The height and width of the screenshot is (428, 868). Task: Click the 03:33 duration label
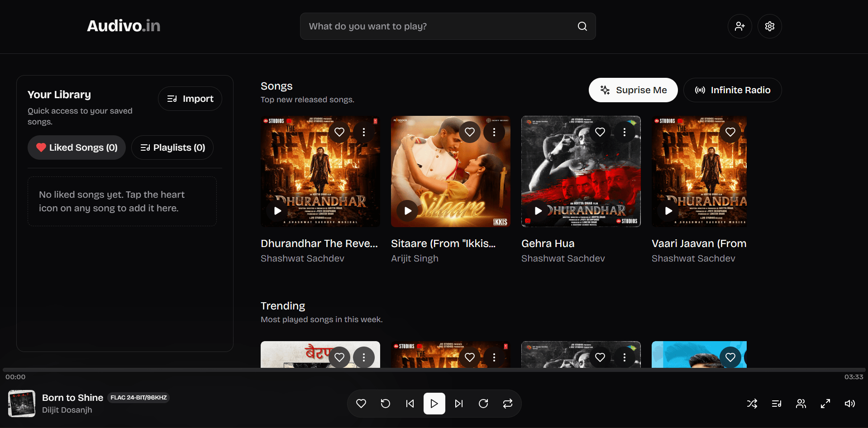(854, 377)
